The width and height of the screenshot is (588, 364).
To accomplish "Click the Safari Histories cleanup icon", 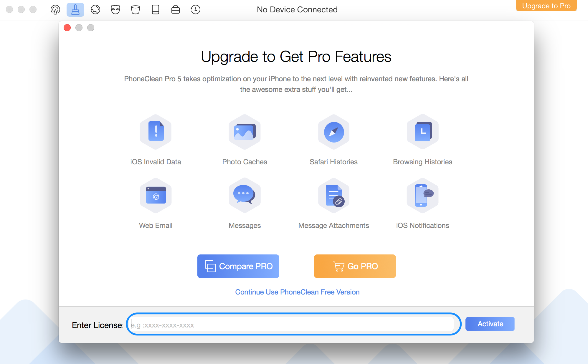I will click(333, 131).
